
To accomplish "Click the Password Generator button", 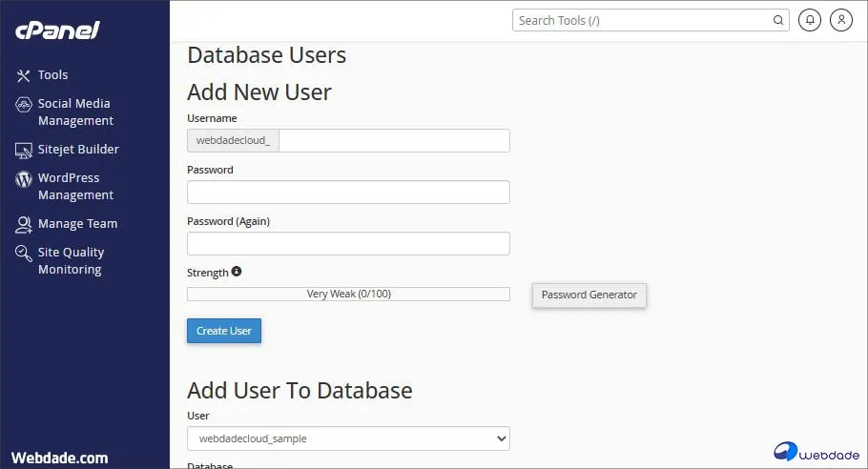I will (x=589, y=295).
